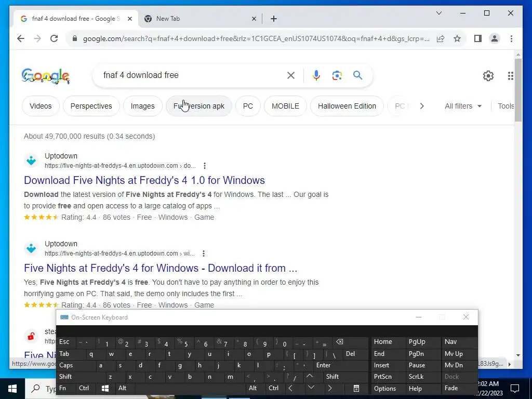The height and width of the screenshot is (399, 532).
Task: Toggle left Ctrl key on On-Screen Keyboard
Action: pos(86,388)
